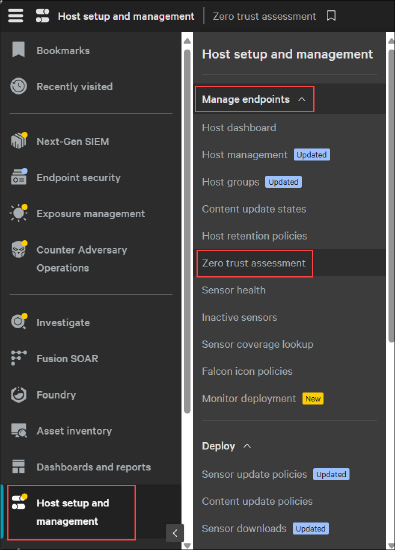
Task: Select Counter Adversary Operations module
Action: [82, 259]
